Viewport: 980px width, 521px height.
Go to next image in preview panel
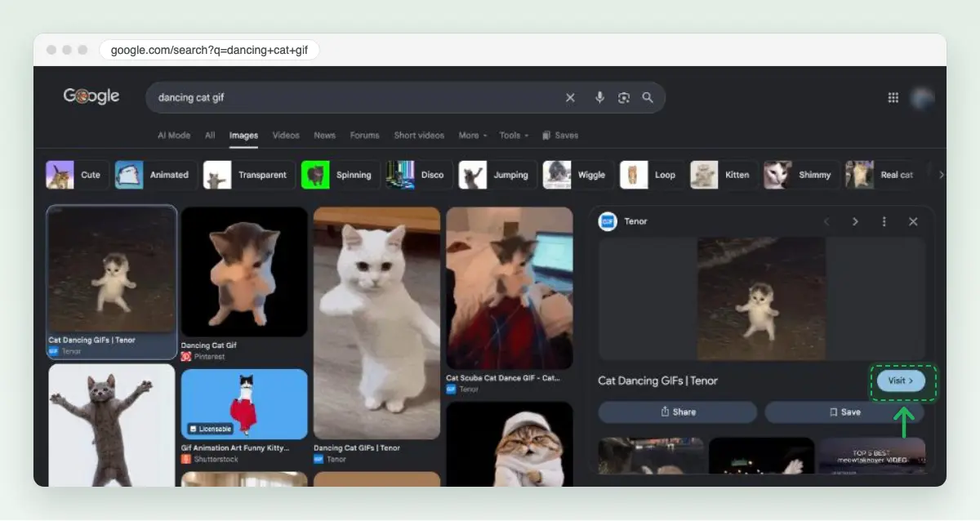click(x=855, y=221)
